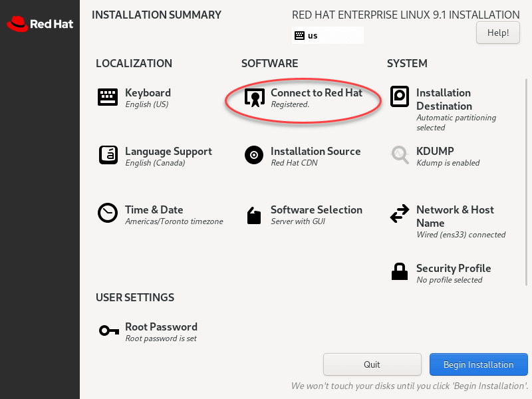The height and width of the screenshot is (399, 532).
Task: Set root password via the key icon
Action: tap(107, 331)
